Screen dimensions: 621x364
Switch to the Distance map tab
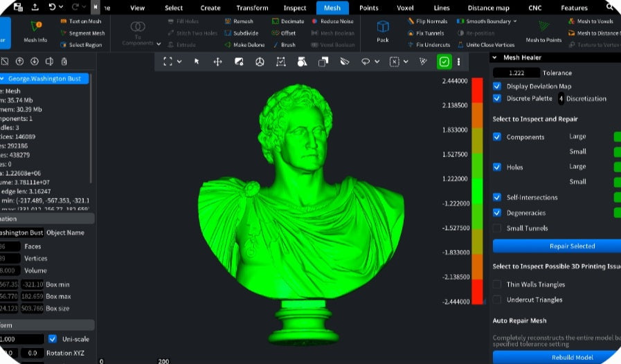(488, 8)
